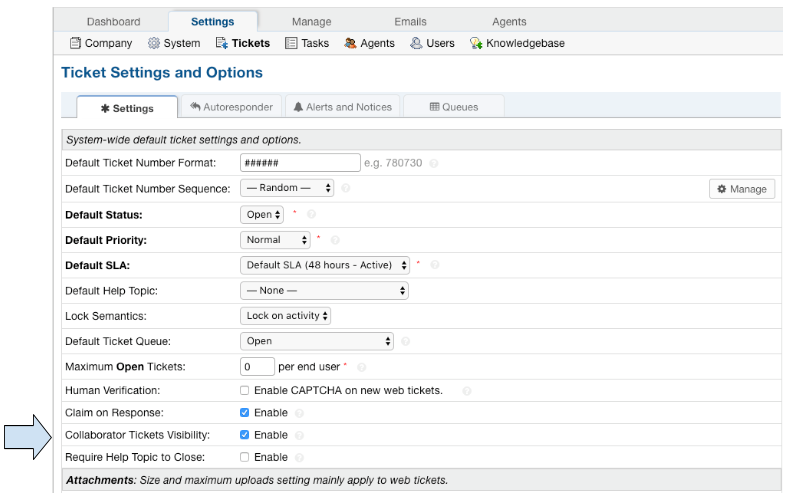Click the Maximum Open Tickets input field
785x494 pixels.
(257, 367)
